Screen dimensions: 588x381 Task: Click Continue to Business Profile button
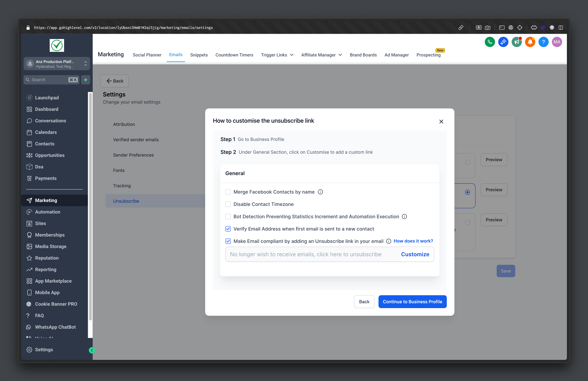pos(412,302)
